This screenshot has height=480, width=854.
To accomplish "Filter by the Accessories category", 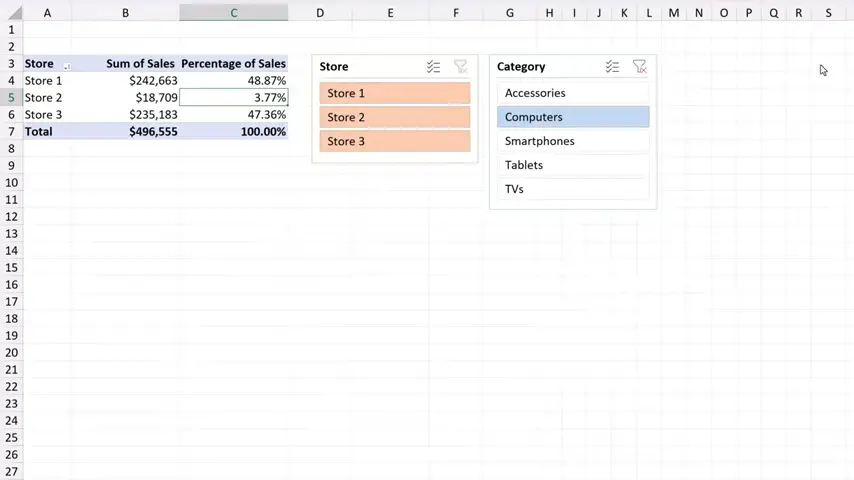I will 572,93.
